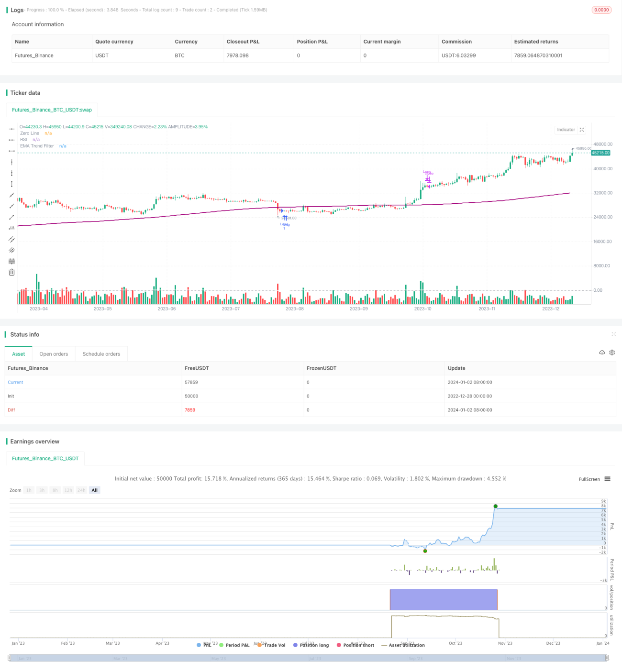Click the FullScreen button on earnings chart
Viewport: 622px width, 672px height.
(589, 479)
